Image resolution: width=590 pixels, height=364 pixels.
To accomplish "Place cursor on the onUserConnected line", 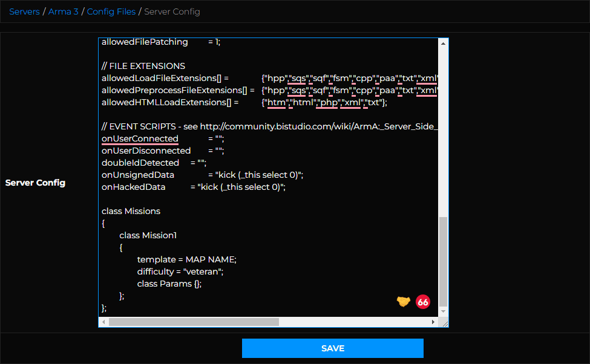I will point(140,138).
